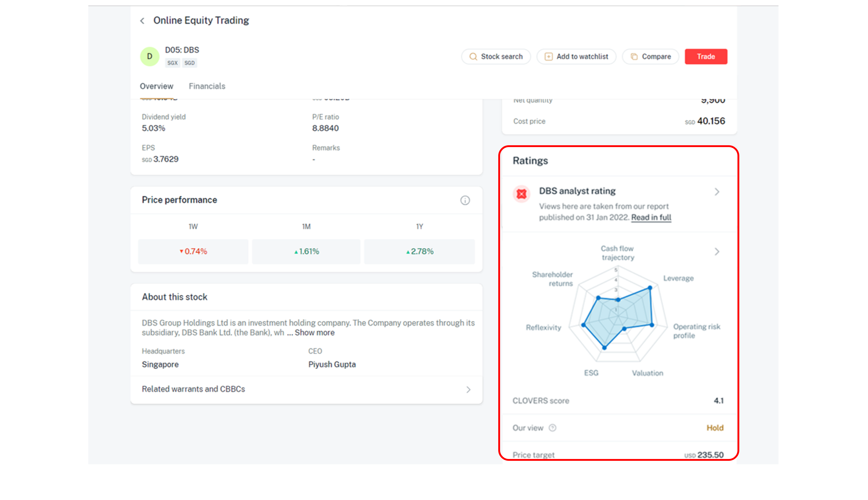Click the ESG label on the radar chart
The height and width of the screenshot is (500, 868).
[591, 373]
